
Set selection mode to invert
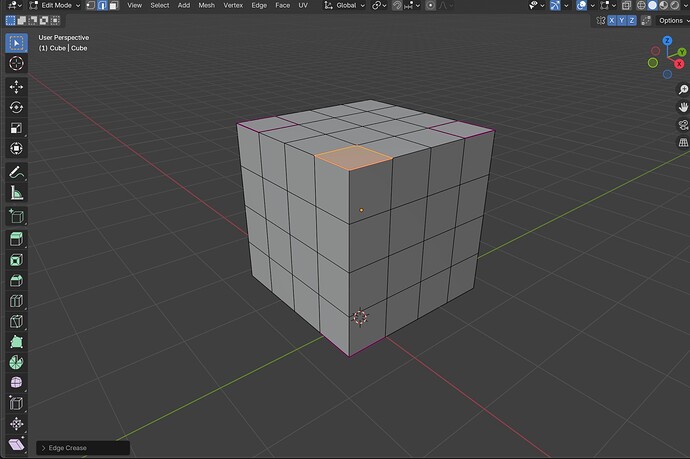click(44, 20)
